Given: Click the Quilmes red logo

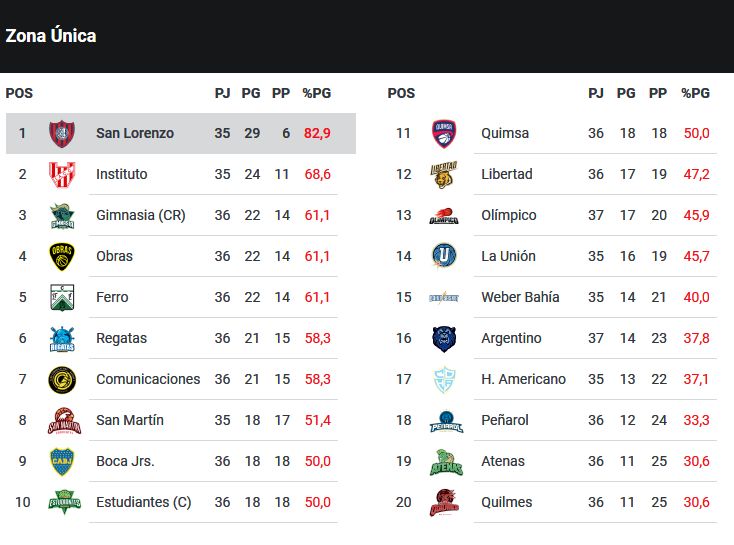Looking at the screenshot, I should tap(444, 502).
